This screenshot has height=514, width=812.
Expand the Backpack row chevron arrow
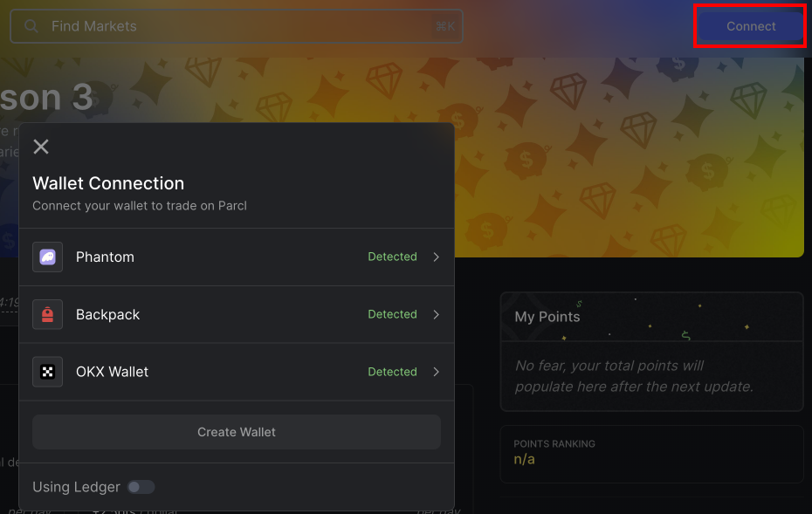pyautogui.click(x=436, y=314)
